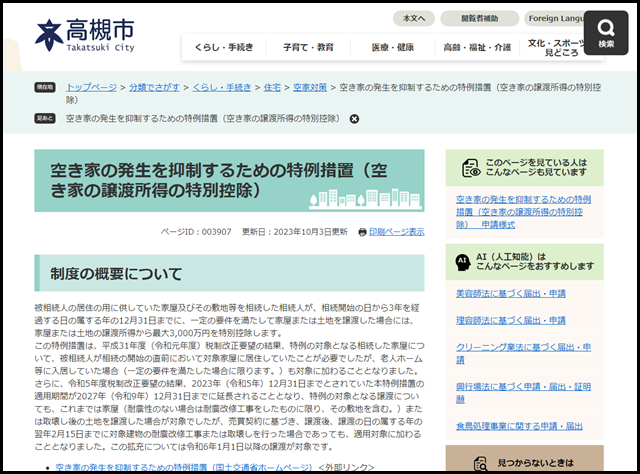This screenshot has height=474, width=640.
Task: Jump to main content via 本文へ
Action: (413, 18)
